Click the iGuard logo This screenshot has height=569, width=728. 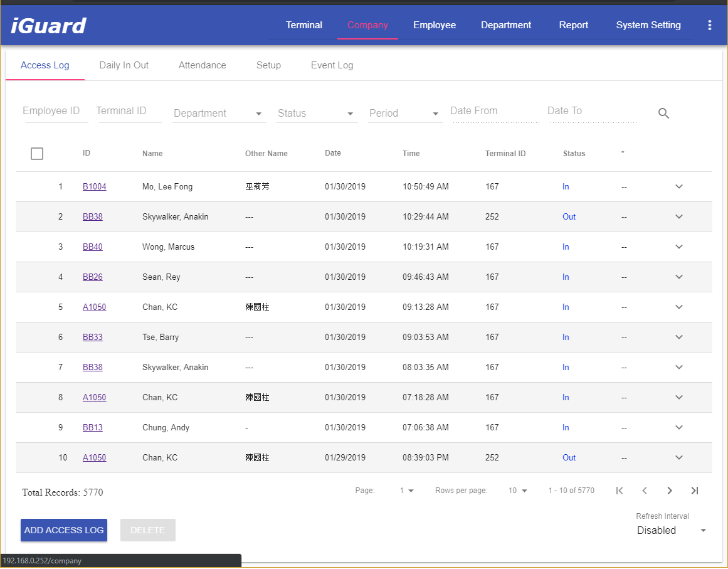(x=49, y=26)
